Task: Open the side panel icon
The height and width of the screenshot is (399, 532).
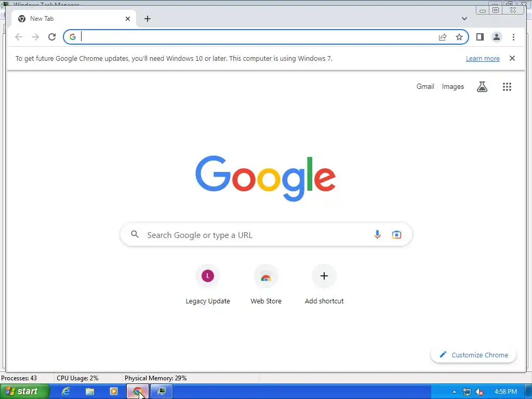Action: (x=480, y=37)
